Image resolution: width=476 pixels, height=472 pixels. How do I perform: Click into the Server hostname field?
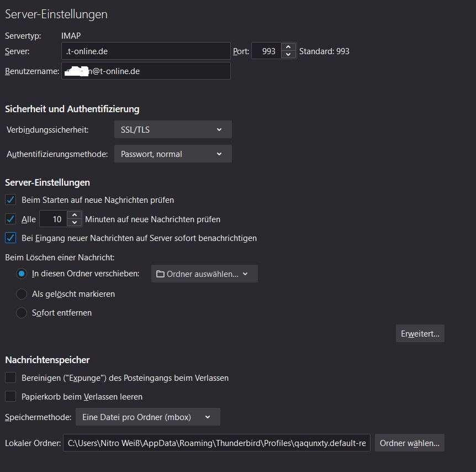(146, 51)
